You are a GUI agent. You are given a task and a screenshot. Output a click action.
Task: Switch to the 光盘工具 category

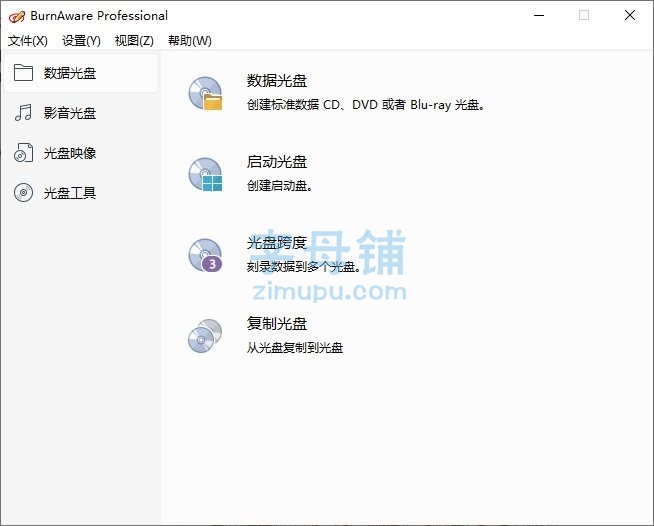point(70,193)
